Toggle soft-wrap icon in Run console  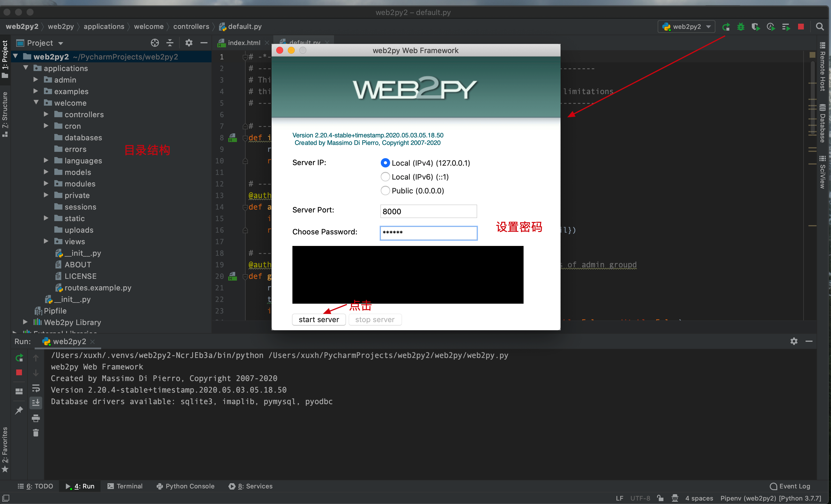pyautogui.click(x=36, y=388)
